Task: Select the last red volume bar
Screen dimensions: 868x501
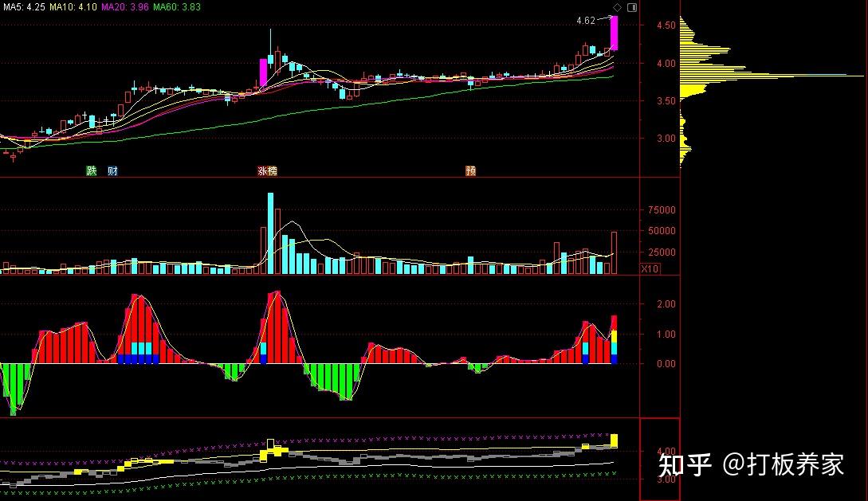Action: (x=614, y=253)
